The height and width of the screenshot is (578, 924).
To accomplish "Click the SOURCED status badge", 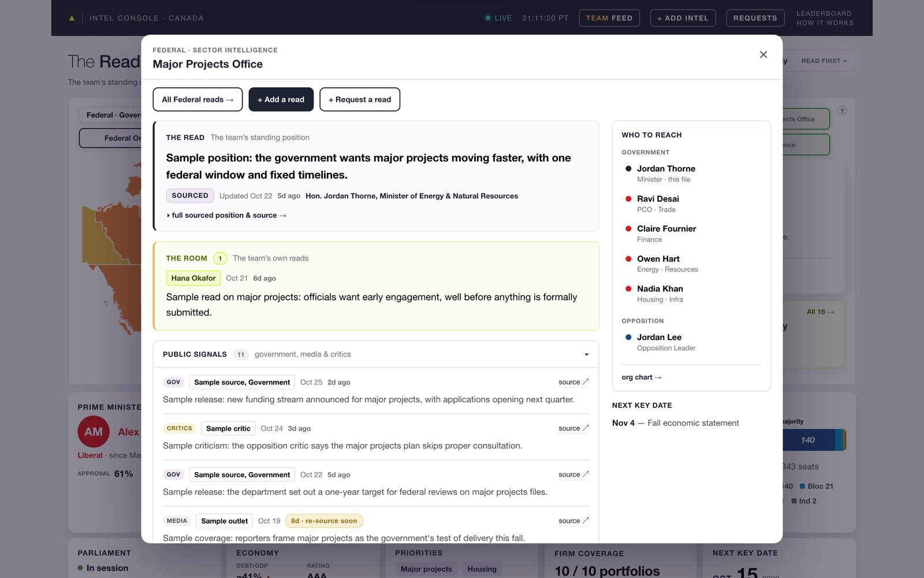I will click(190, 196).
